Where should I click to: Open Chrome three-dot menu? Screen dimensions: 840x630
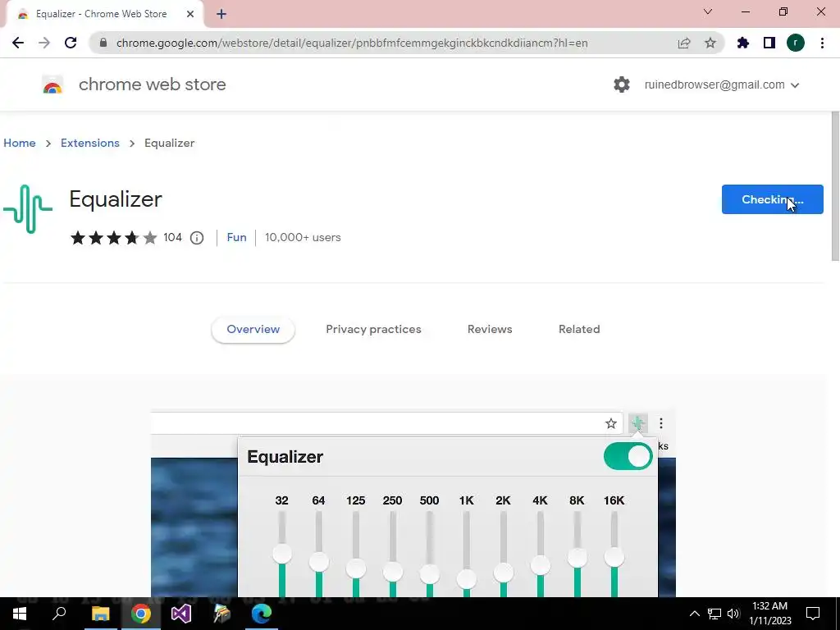pos(822,43)
